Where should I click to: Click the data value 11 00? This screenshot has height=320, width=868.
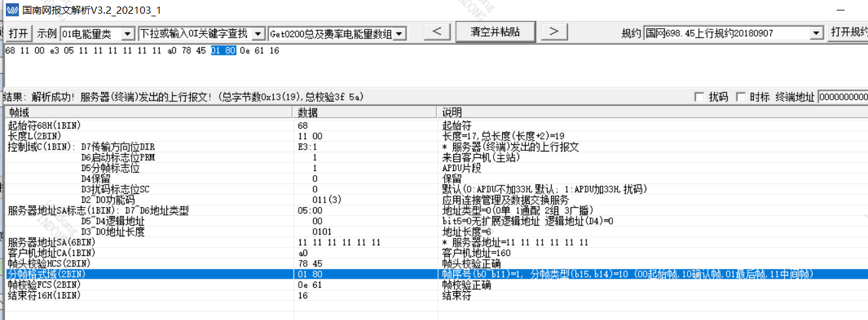pos(310,136)
